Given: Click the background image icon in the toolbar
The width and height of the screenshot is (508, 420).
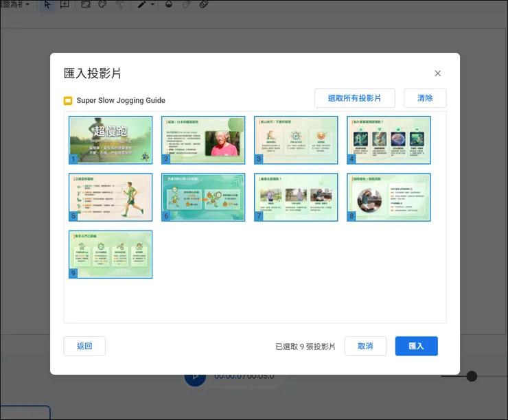Looking at the screenshot, I should 86,5.
